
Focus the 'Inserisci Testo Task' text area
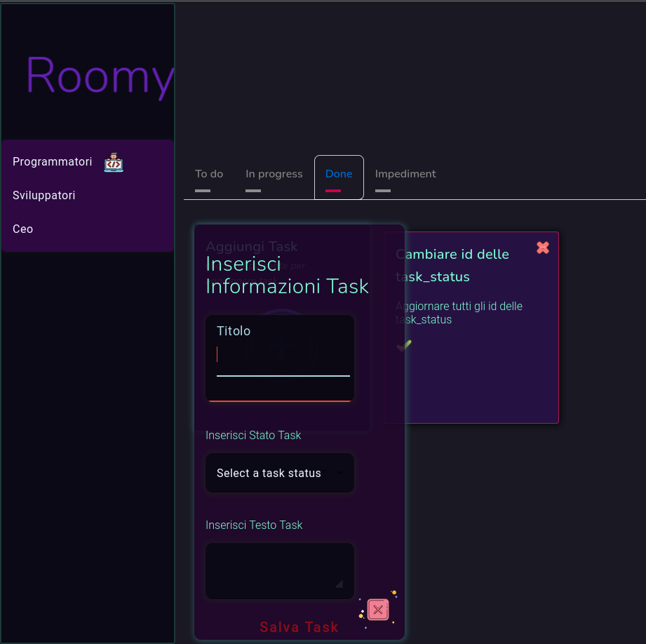pos(279,570)
